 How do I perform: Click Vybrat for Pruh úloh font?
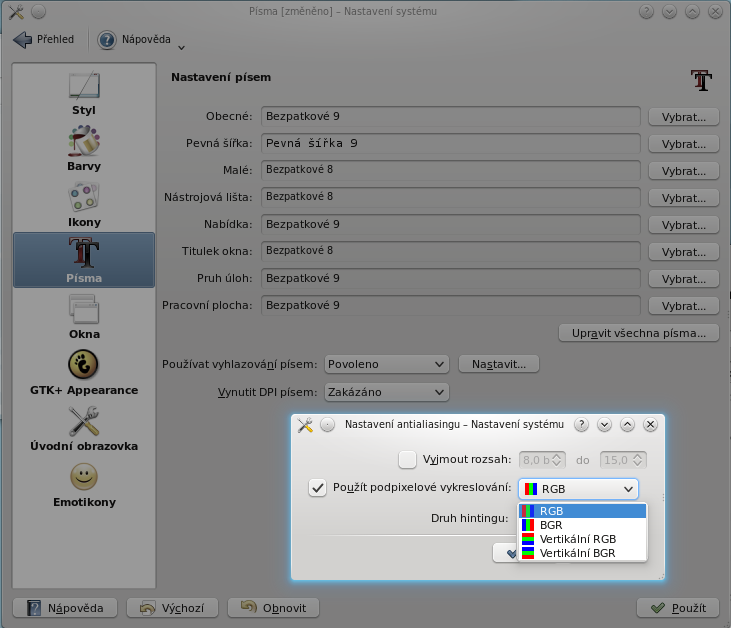683,279
